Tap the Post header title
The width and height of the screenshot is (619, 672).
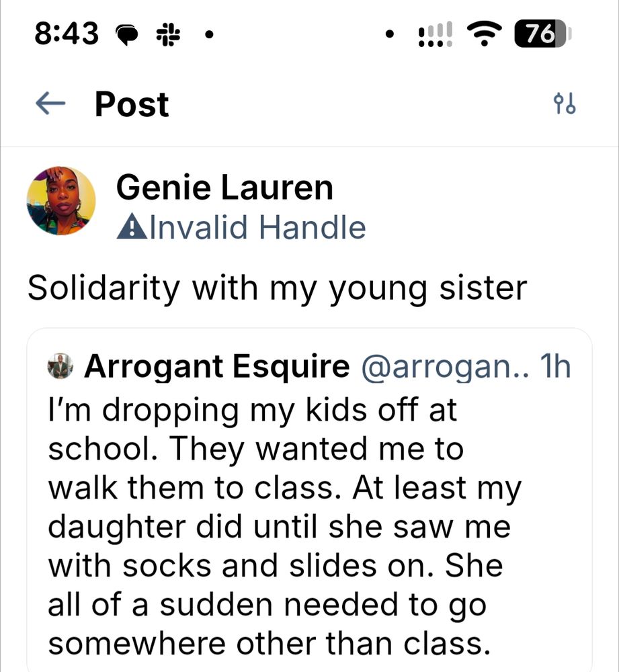tap(132, 104)
